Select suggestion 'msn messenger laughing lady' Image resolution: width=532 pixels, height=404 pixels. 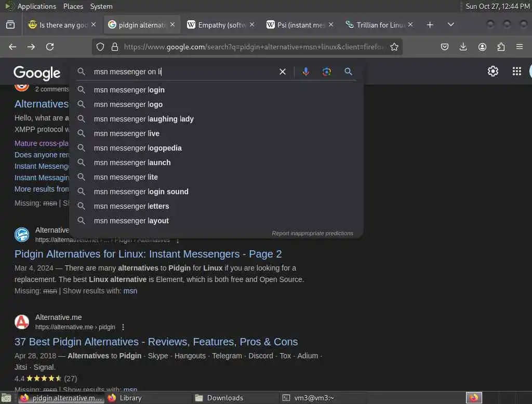(217, 119)
